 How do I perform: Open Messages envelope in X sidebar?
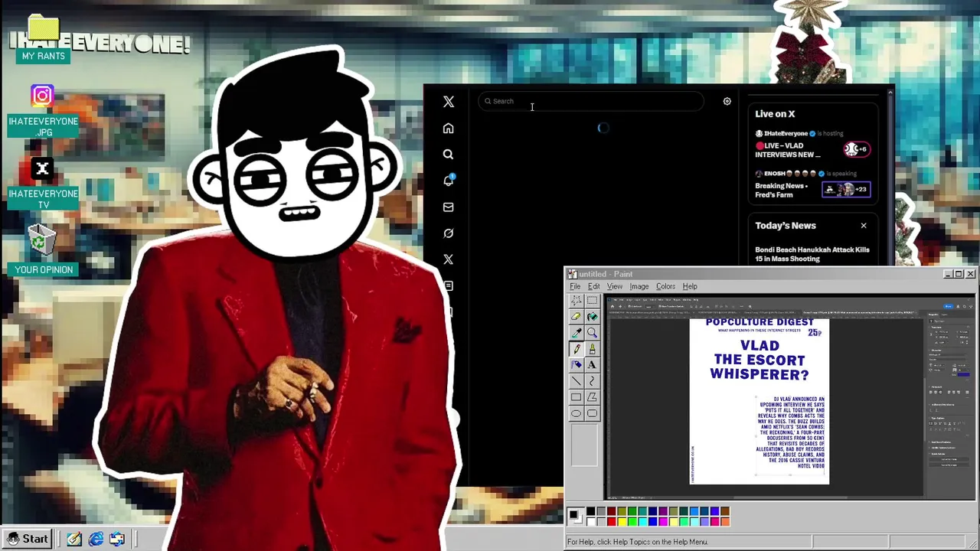tap(449, 207)
